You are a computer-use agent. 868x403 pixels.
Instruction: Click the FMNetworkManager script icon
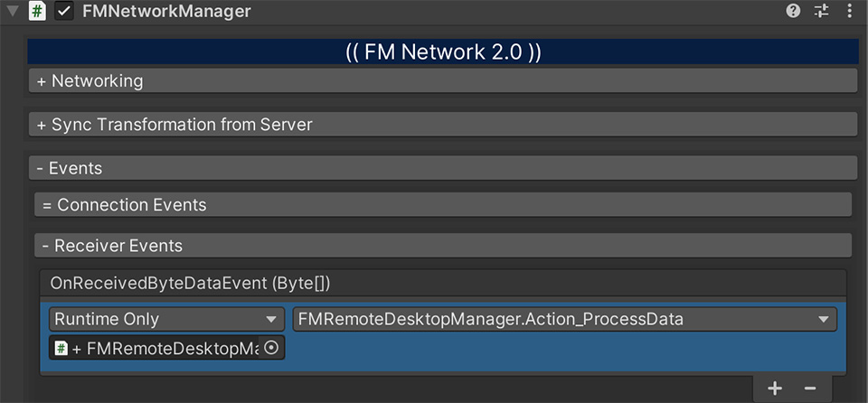tap(37, 11)
